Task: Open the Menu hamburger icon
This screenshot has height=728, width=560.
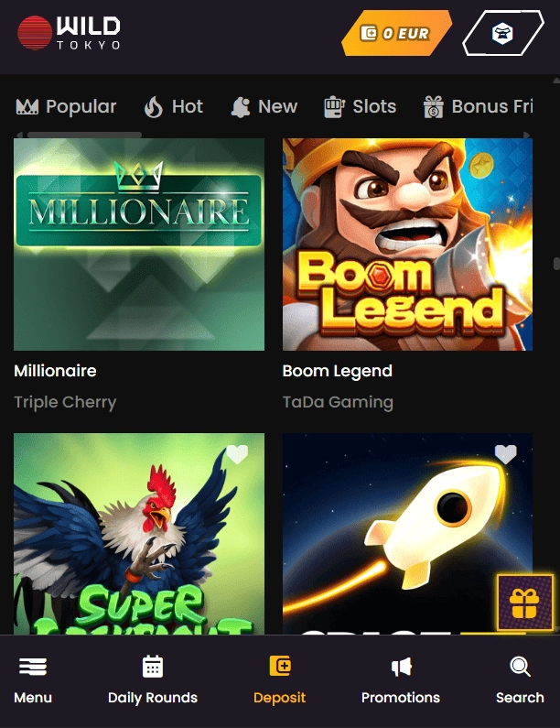Action: (33, 667)
